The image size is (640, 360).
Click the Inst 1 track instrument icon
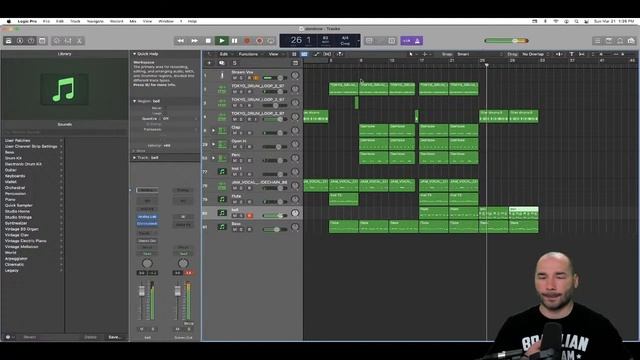222,172
